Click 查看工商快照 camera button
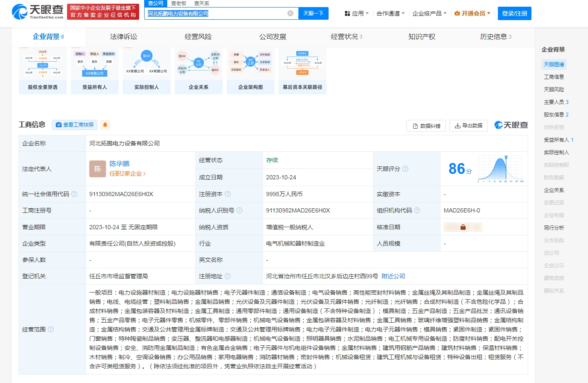Image resolution: width=588 pixels, height=383 pixels. coord(75,125)
